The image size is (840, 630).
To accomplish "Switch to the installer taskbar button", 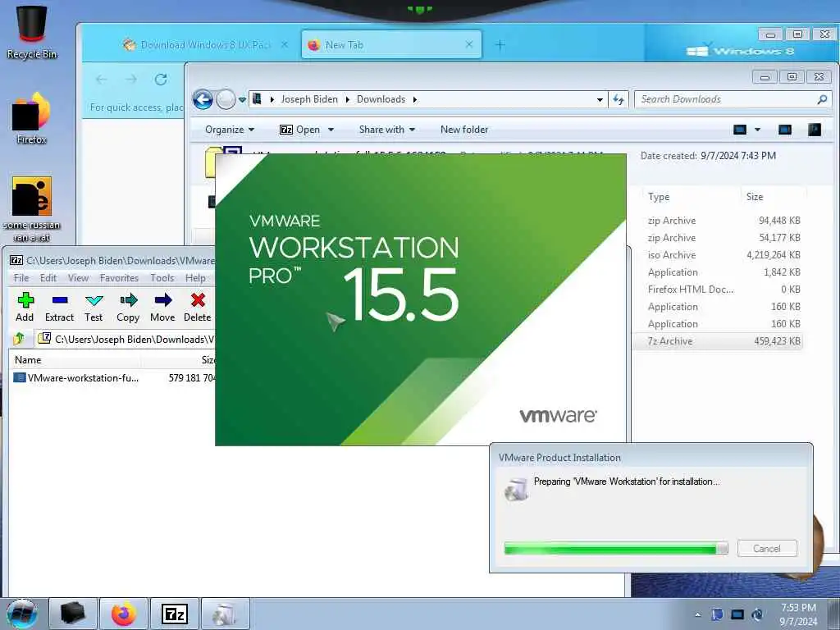I will pyautogui.click(x=225, y=614).
